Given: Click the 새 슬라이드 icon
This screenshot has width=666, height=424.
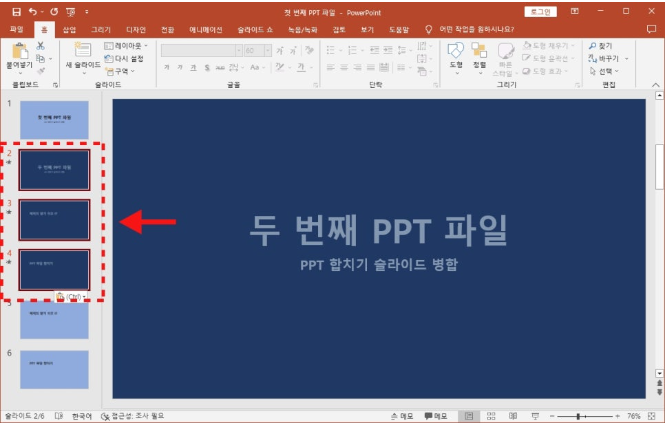Looking at the screenshot, I should click(82, 52).
